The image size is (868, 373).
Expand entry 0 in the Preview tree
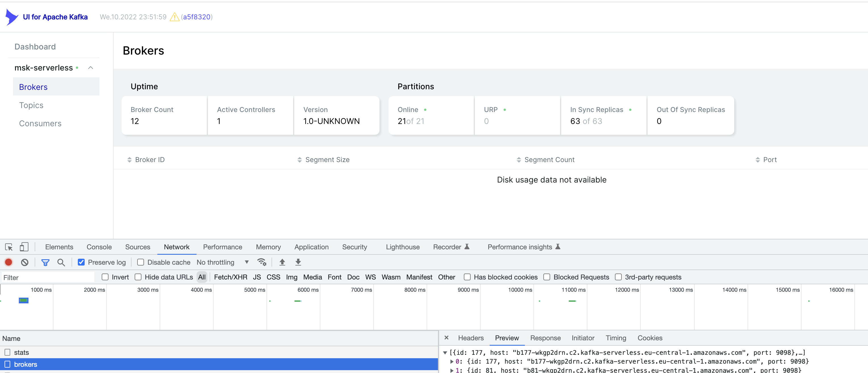coord(452,361)
